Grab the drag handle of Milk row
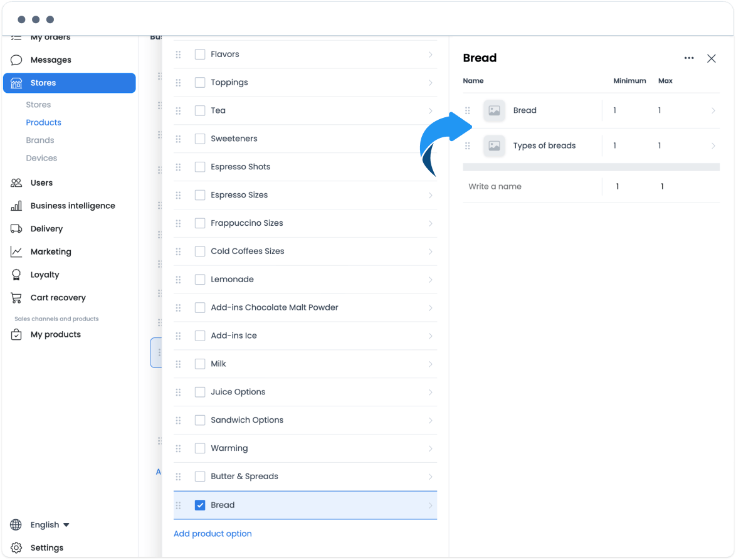The width and height of the screenshot is (736, 560). [x=179, y=365]
